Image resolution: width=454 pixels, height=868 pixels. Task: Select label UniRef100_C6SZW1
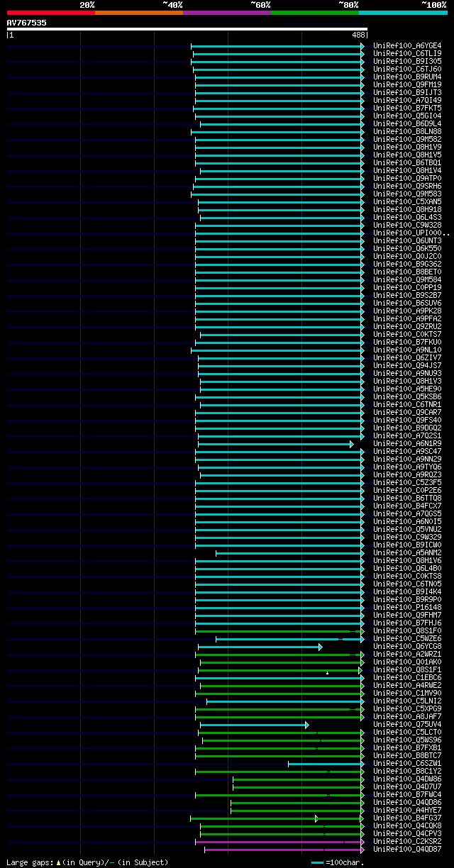[407, 763]
